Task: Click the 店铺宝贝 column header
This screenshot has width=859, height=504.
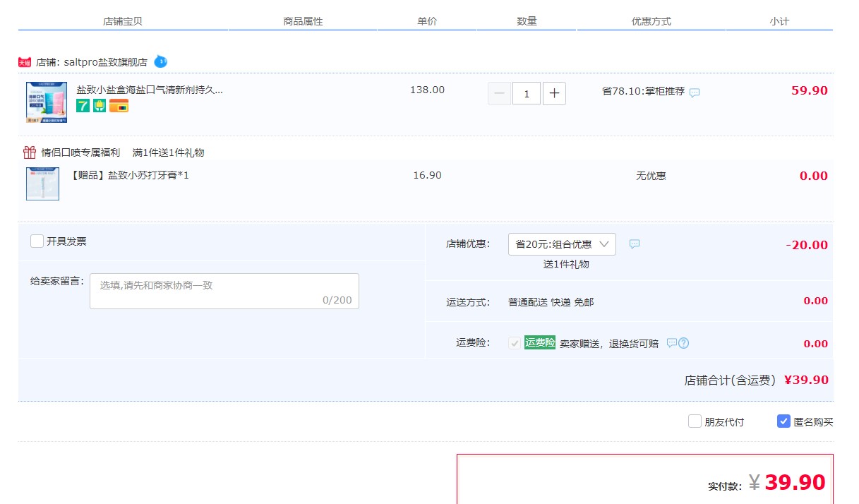Action: 123,21
